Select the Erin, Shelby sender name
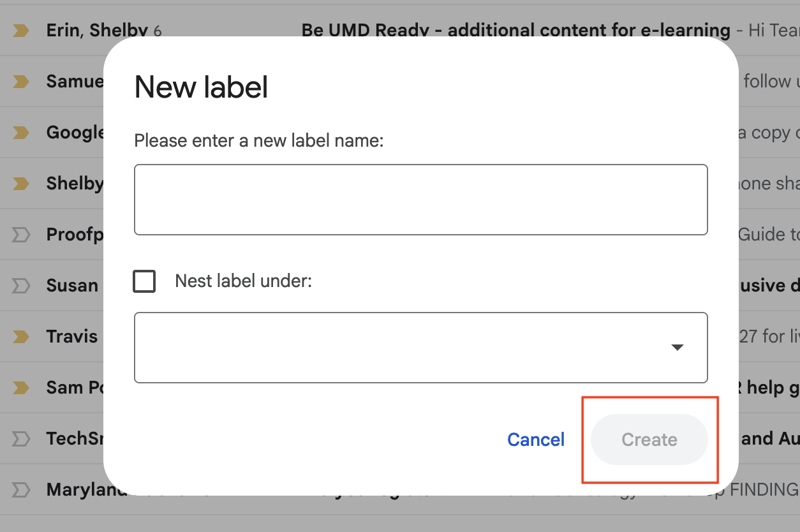The image size is (800, 532). [x=97, y=30]
